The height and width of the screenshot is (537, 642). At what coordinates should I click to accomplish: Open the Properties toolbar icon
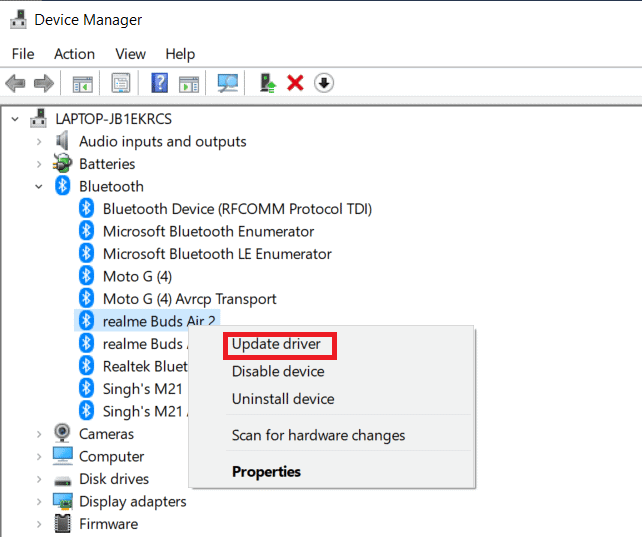coord(121,83)
